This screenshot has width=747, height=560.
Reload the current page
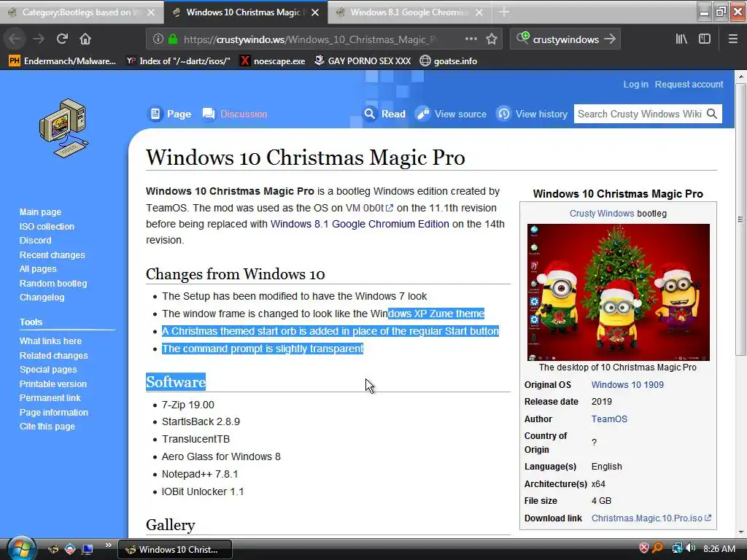point(62,39)
